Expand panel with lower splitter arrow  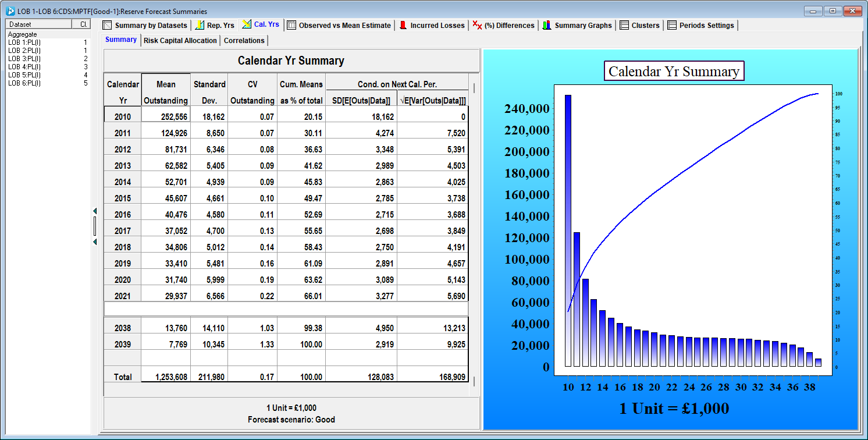pyautogui.click(x=95, y=242)
